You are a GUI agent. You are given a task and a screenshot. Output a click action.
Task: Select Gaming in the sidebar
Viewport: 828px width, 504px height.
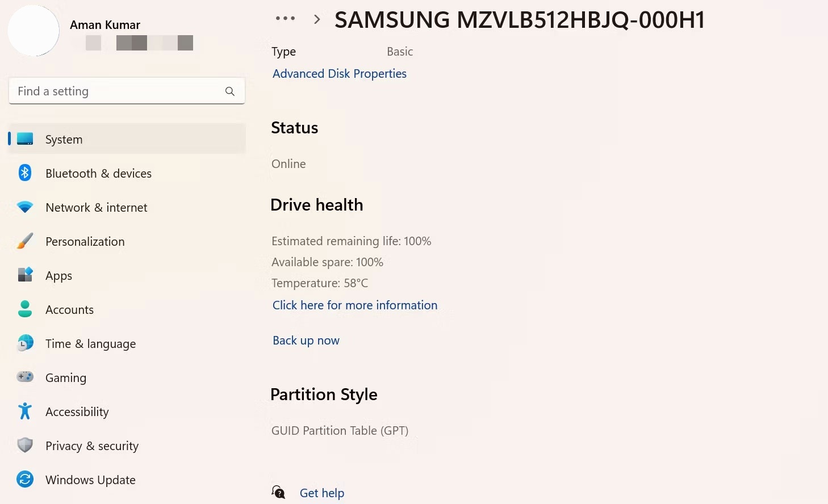coord(127,377)
